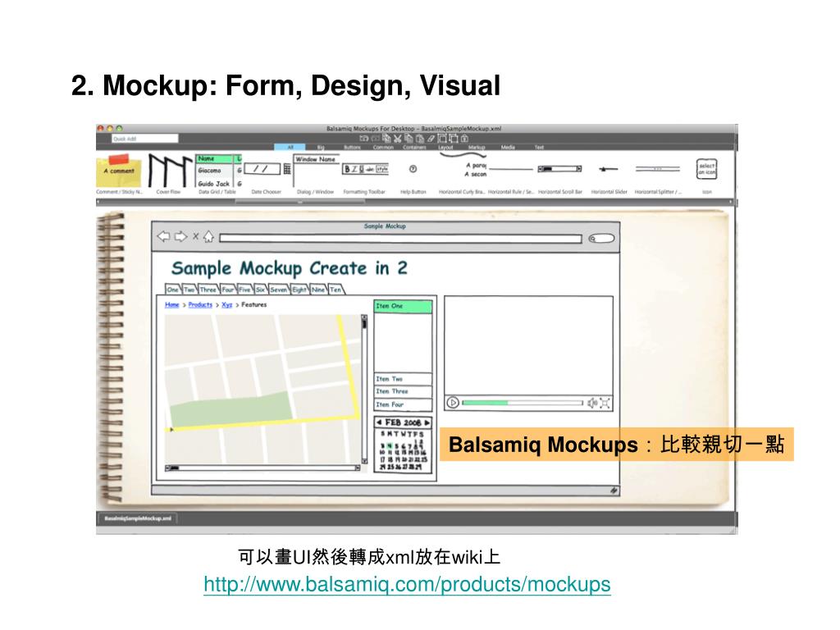
Task: Click the mockup browser address bar
Action: click(x=400, y=239)
